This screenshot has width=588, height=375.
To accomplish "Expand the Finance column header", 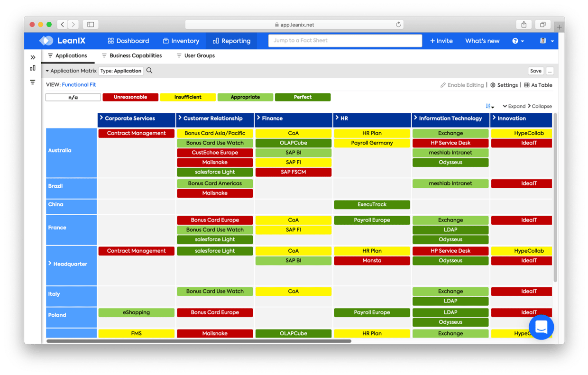I will pos(258,118).
